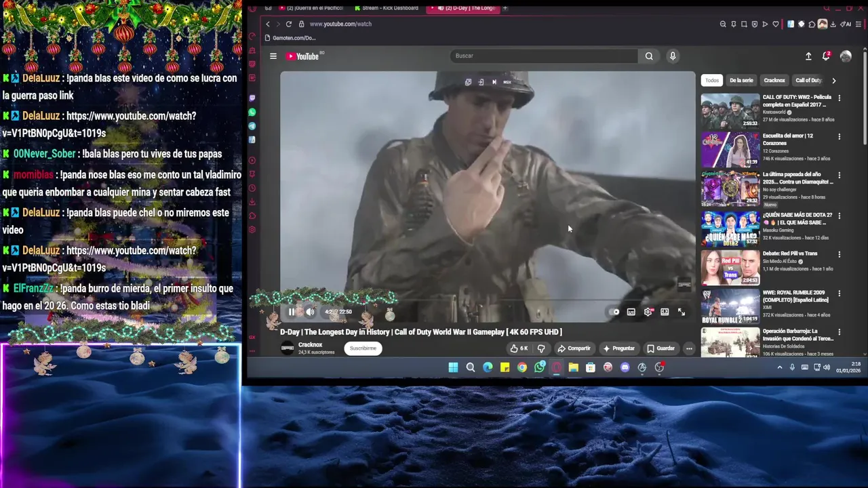Open options for WWE: Royal Rumble 2009 video
This screenshot has width=868, height=488.
839,293
